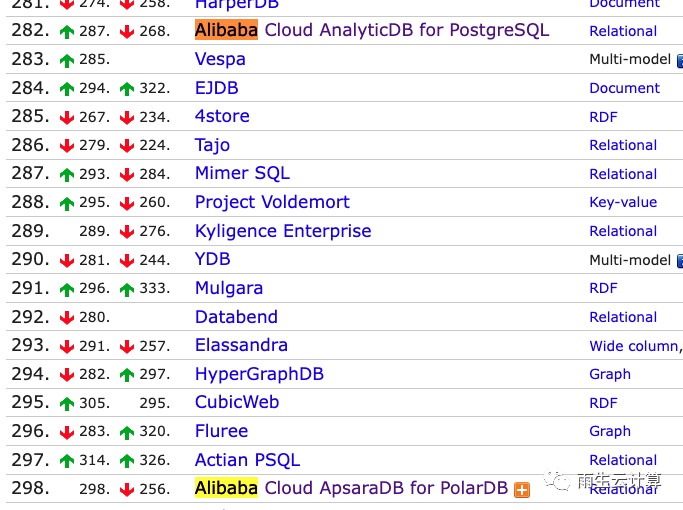Image resolution: width=683 pixels, height=510 pixels.
Task: Open the EJDB database link
Action: [x=216, y=88]
